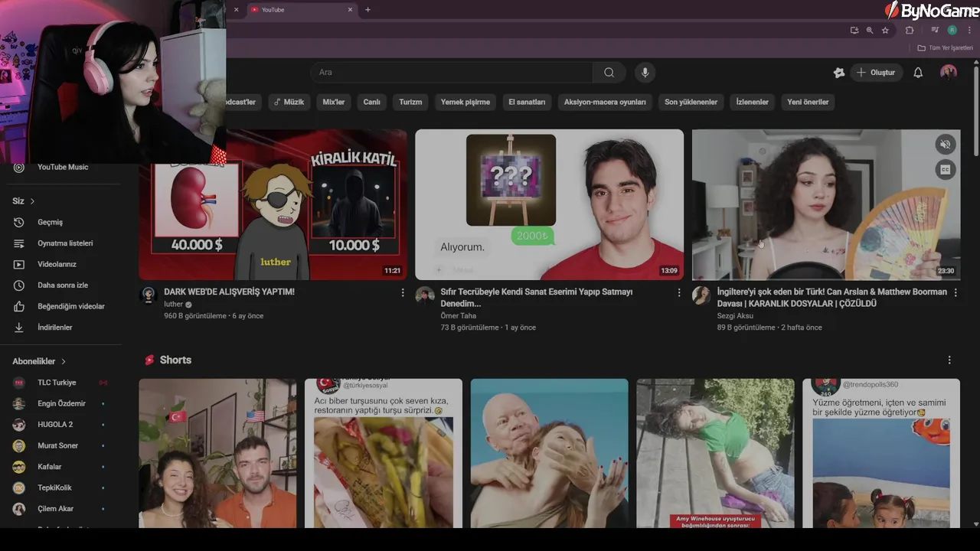Open the Short about Acı biber turşusu
980x551 pixels.
(384, 453)
